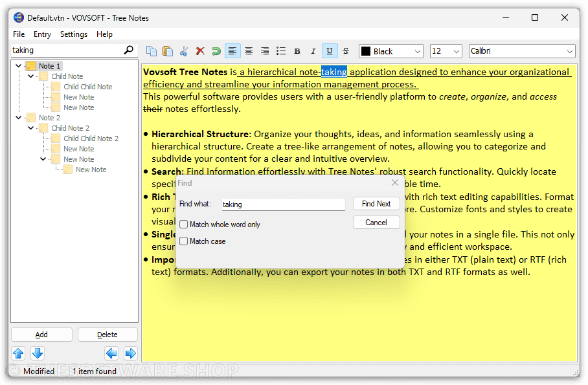
Task: Maximize the Tree Notes window
Action: 535,17
